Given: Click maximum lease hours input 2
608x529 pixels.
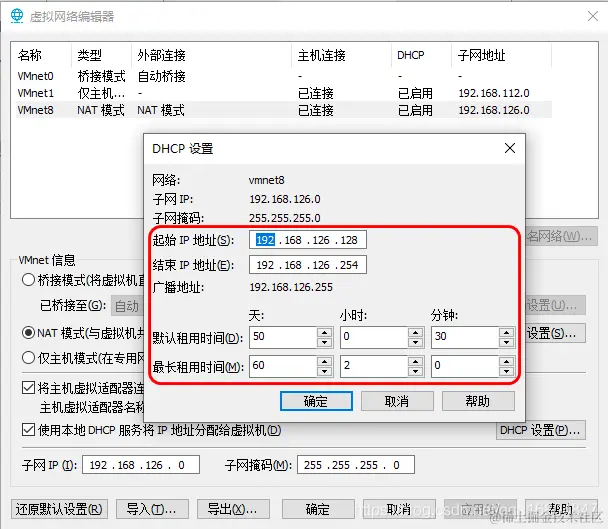Looking at the screenshot, I should click(375, 366).
